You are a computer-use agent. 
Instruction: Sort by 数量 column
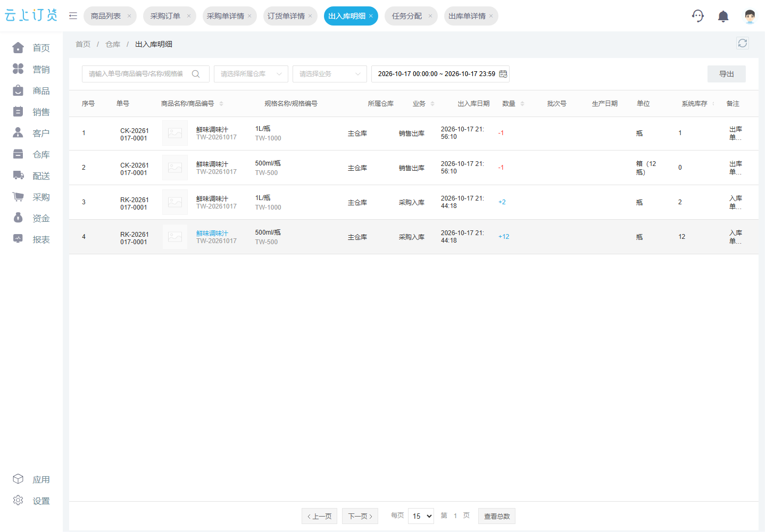(x=522, y=104)
